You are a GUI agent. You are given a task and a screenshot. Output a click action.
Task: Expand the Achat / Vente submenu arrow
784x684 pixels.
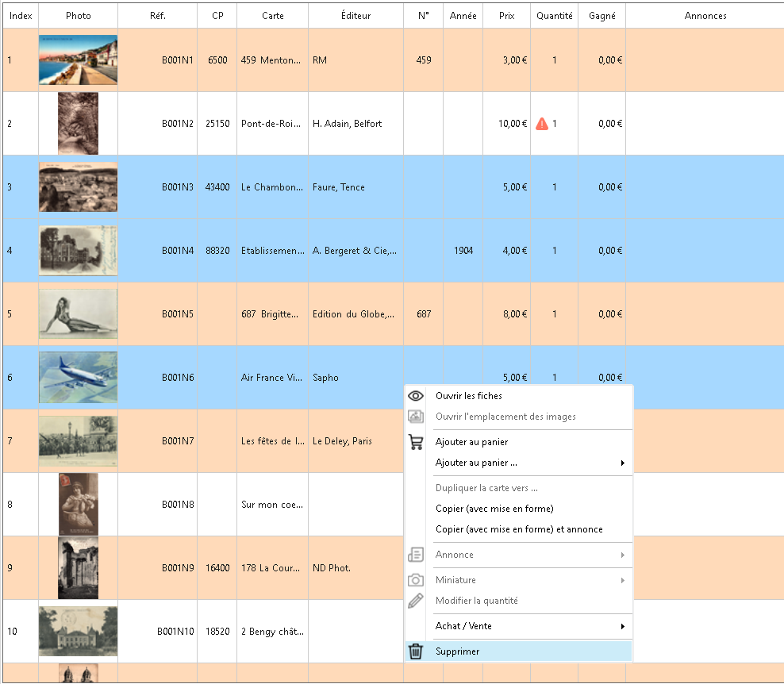tap(622, 626)
